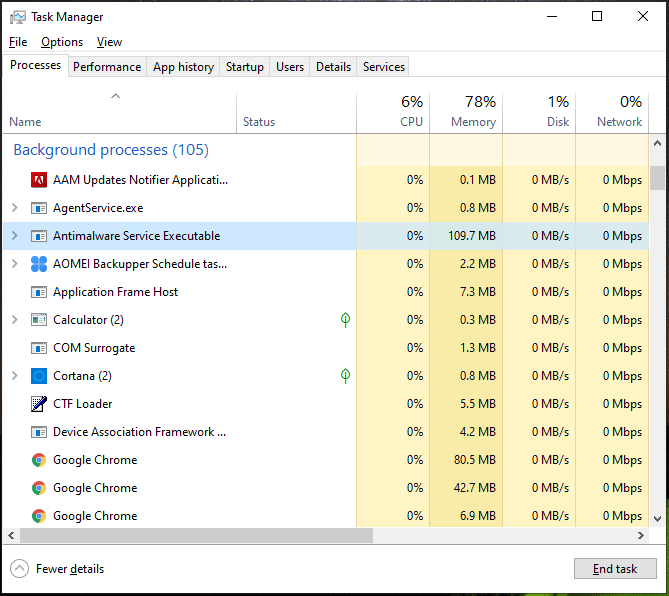Click the horizontal scrollbar thumb
The height and width of the screenshot is (596, 669).
(x=196, y=535)
